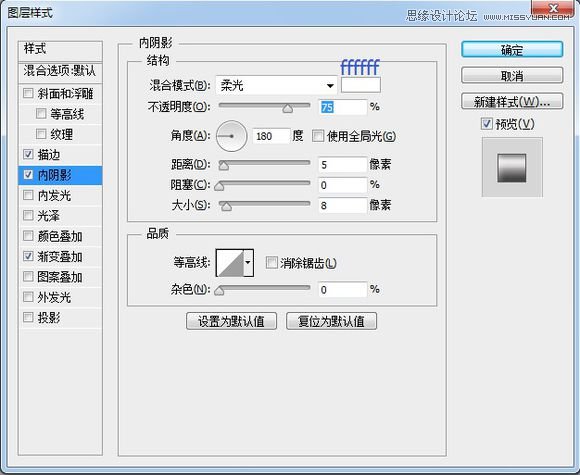Open the 内发光 settings row
This screenshot has height=475, width=580.
point(60,195)
